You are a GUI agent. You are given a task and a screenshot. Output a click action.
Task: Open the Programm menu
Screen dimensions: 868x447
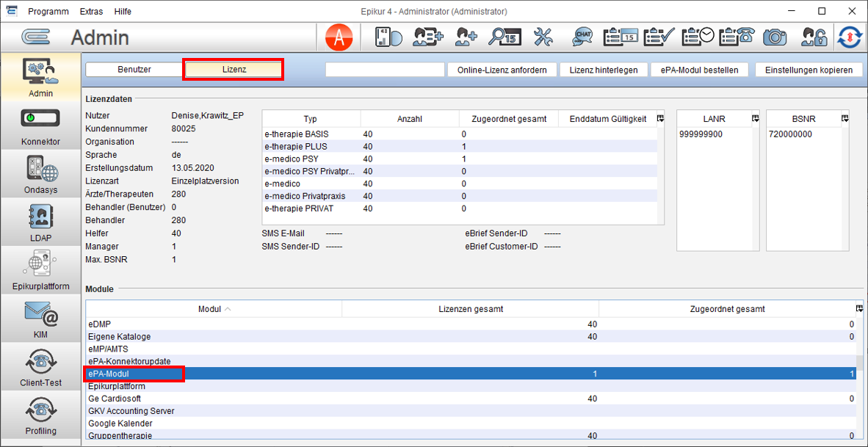tap(48, 11)
